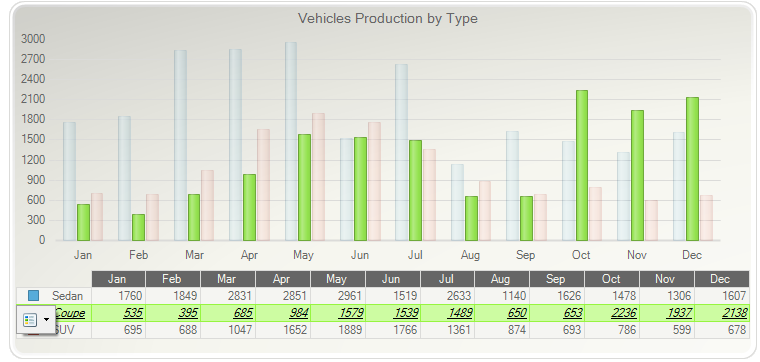Click Coupe value 653 cell
Viewport: 760px width, 362px height.
click(557, 313)
